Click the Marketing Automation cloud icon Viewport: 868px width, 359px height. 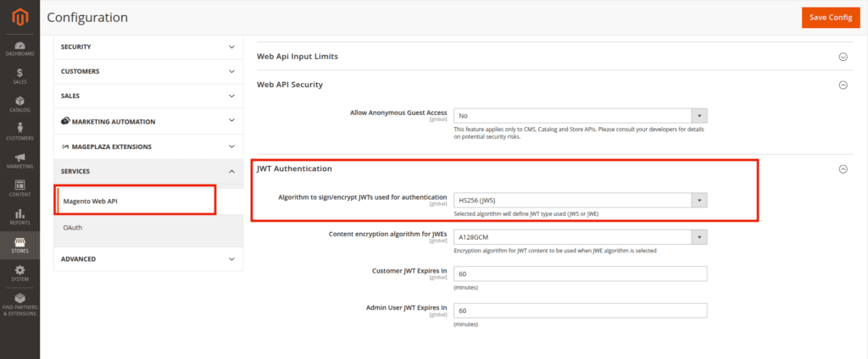(65, 121)
